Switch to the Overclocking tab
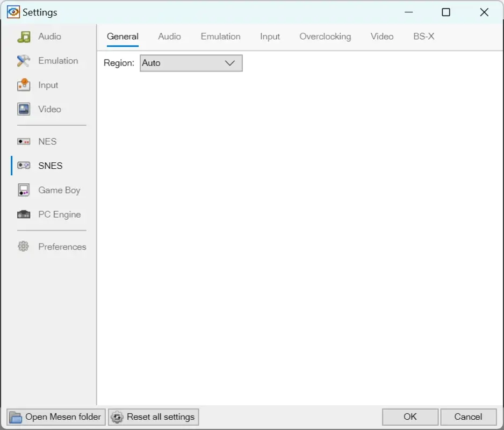The width and height of the screenshot is (504, 430). click(x=325, y=37)
